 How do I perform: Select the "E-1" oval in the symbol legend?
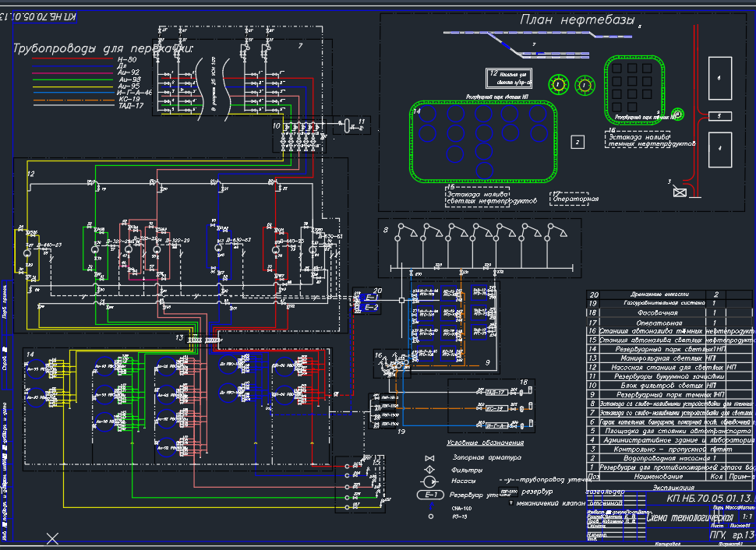[x=430, y=495]
